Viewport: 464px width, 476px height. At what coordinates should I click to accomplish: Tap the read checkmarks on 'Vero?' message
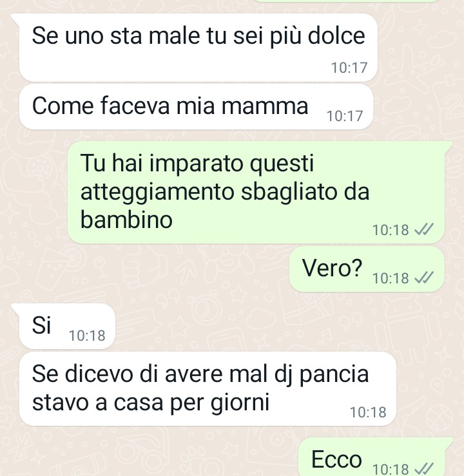click(424, 278)
